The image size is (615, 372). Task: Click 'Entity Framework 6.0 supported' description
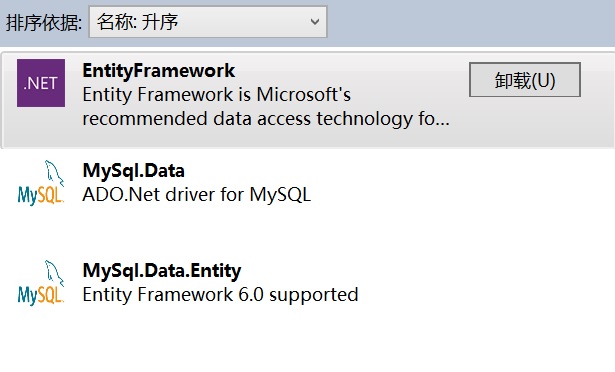(x=220, y=295)
